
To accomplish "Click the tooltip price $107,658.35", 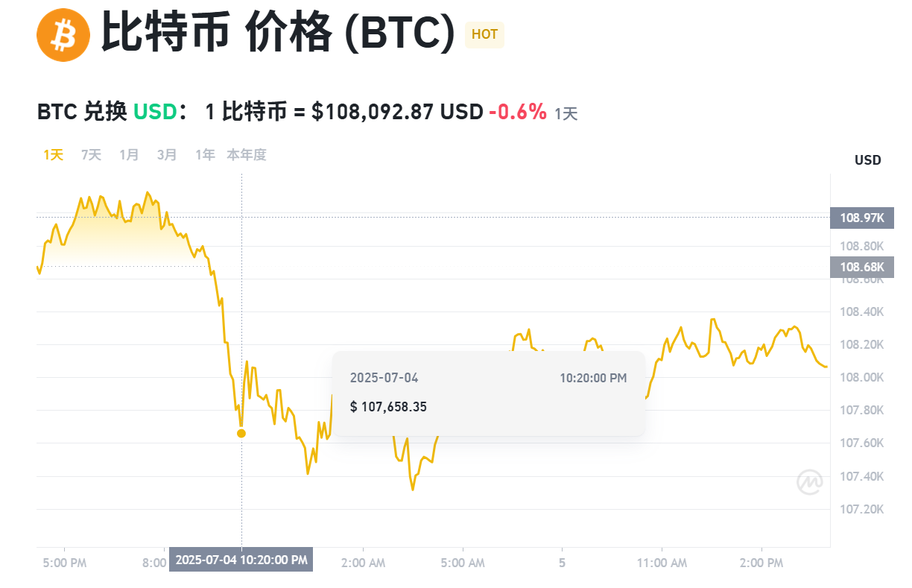I will coord(388,406).
